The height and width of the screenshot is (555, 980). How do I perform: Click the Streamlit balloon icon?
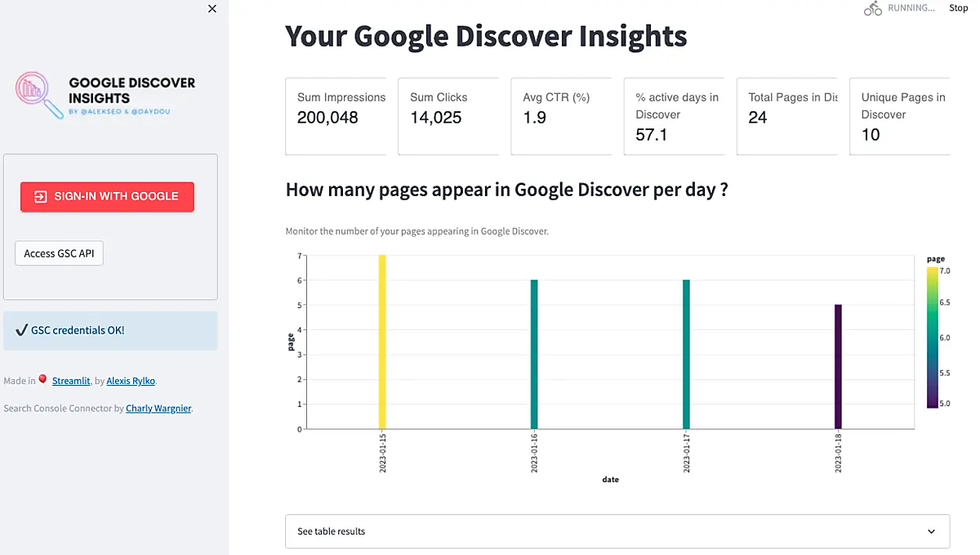coord(43,379)
